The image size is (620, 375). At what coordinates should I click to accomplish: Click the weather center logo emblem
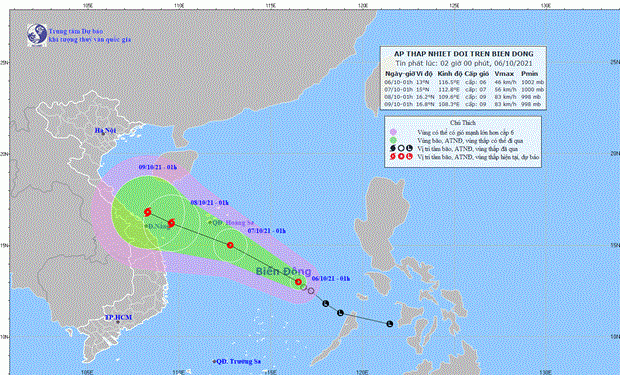tap(37, 35)
